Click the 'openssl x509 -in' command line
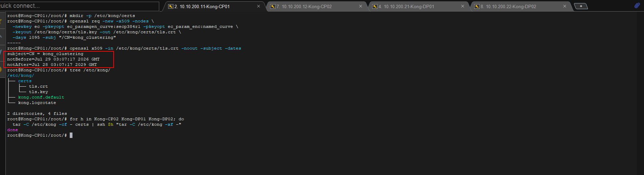This screenshot has height=175, width=644. (x=124, y=48)
